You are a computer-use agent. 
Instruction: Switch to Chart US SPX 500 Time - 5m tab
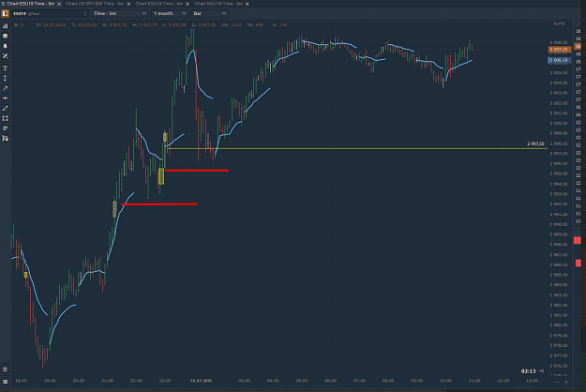pos(95,4)
